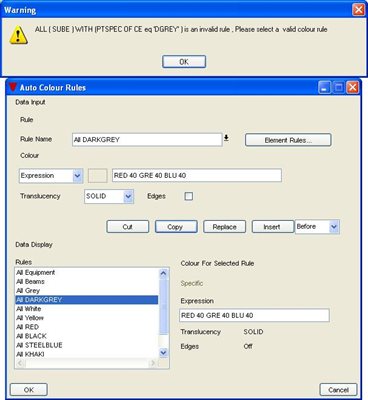Screen dimensions: 368x400
Task: Click the warning triangle icon
Action: click(x=18, y=36)
